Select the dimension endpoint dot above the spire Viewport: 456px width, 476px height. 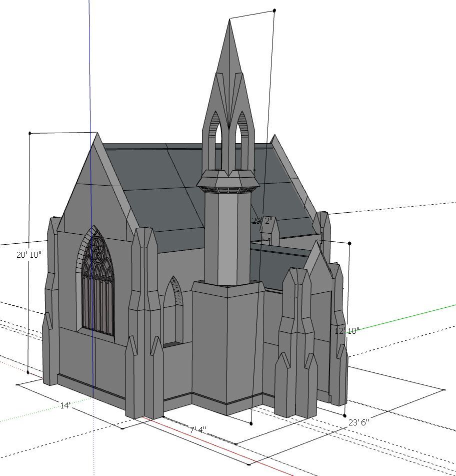(274, 9)
